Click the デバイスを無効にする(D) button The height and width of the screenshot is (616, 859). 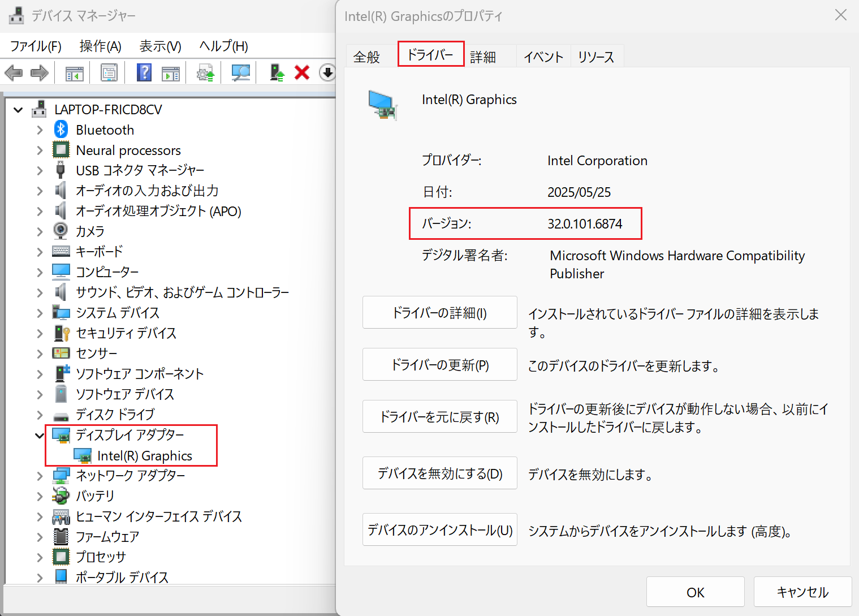[440, 473]
